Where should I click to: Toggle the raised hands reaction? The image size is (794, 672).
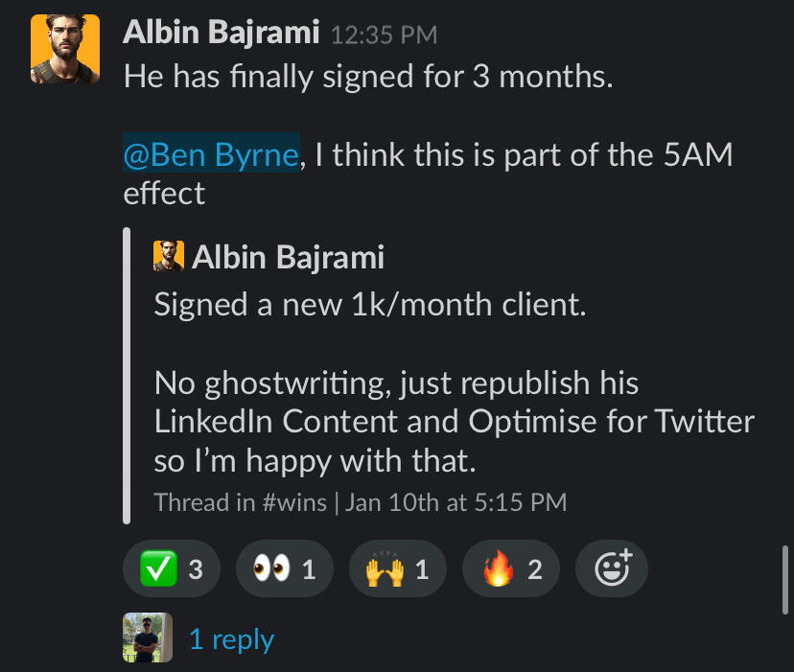(396, 570)
